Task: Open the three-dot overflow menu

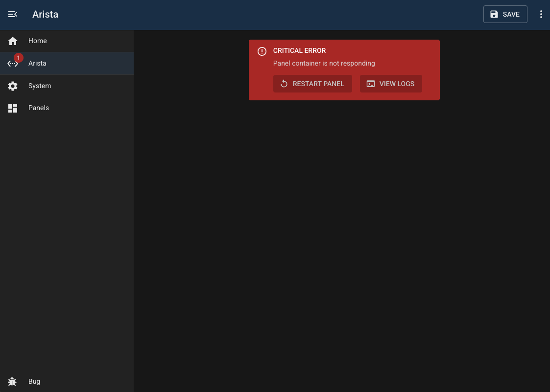Action: pyautogui.click(x=541, y=14)
